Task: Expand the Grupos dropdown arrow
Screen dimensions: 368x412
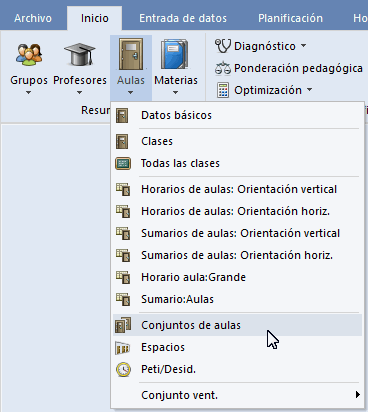Action: pyautogui.click(x=29, y=93)
